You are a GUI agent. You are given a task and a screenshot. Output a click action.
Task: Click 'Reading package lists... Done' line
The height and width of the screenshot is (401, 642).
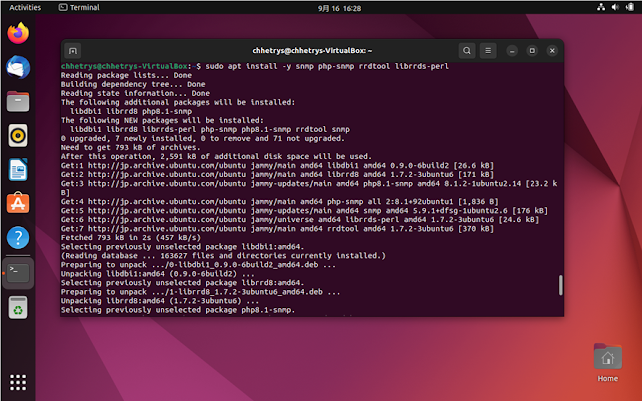tap(126, 75)
